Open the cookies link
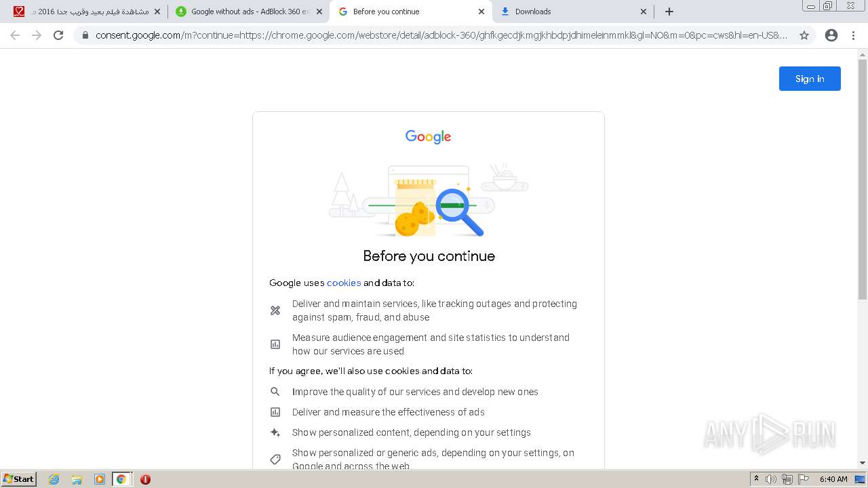The height and width of the screenshot is (488, 868). 344,283
